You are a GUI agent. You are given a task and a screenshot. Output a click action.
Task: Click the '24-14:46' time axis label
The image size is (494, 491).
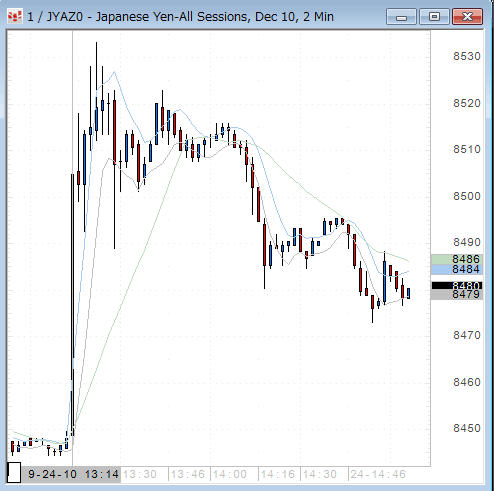378,474
